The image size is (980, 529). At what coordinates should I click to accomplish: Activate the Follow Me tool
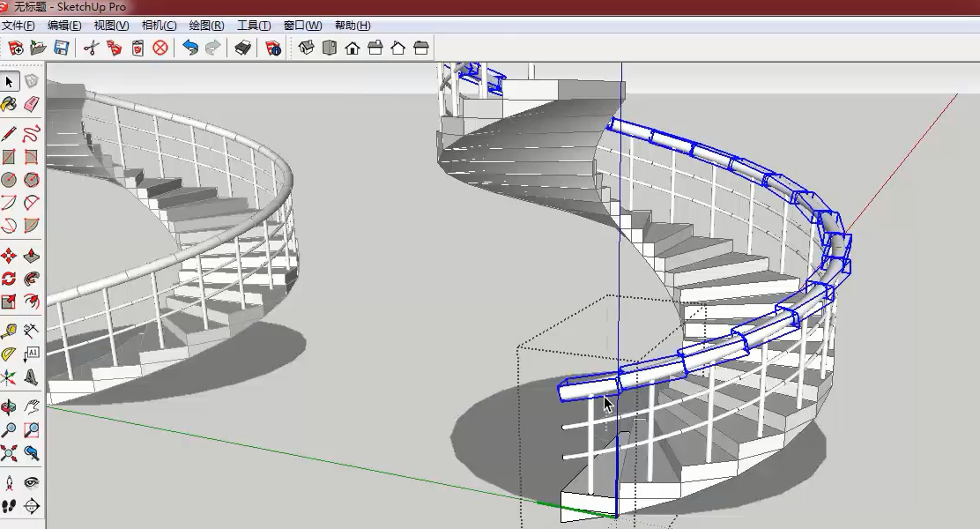pos(32,279)
